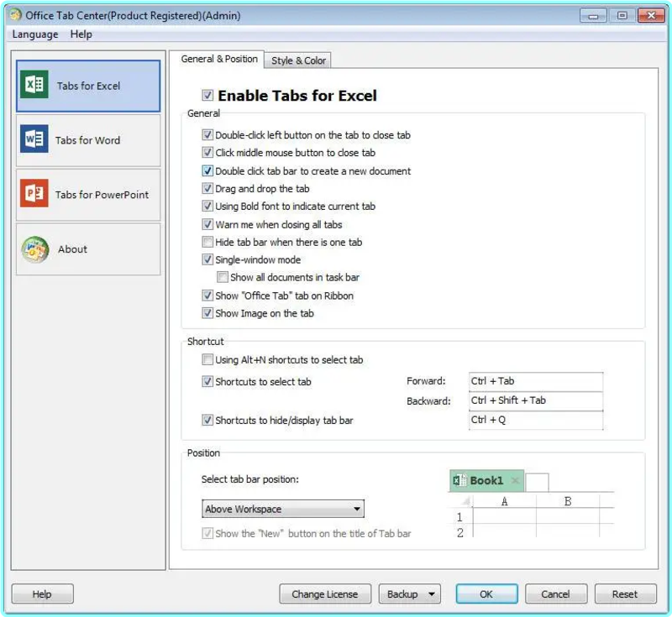The height and width of the screenshot is (617, 672).
Task: Open the About section
Action: (x=88, y=249)
